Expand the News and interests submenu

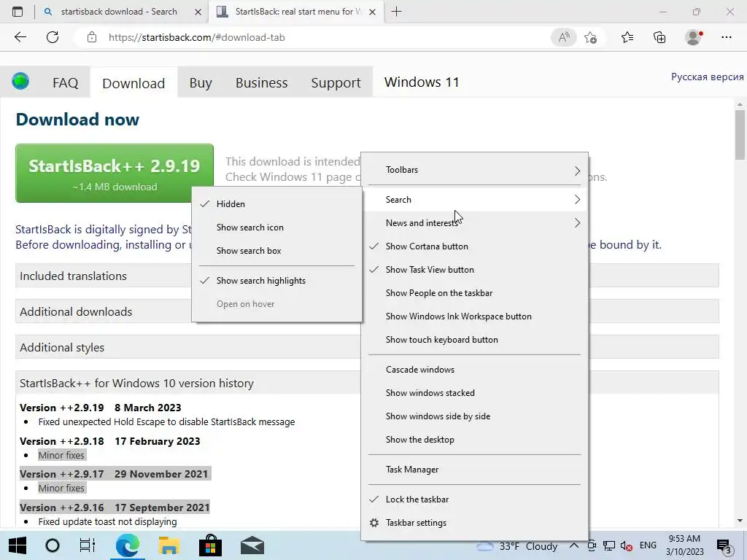point(474,223)
